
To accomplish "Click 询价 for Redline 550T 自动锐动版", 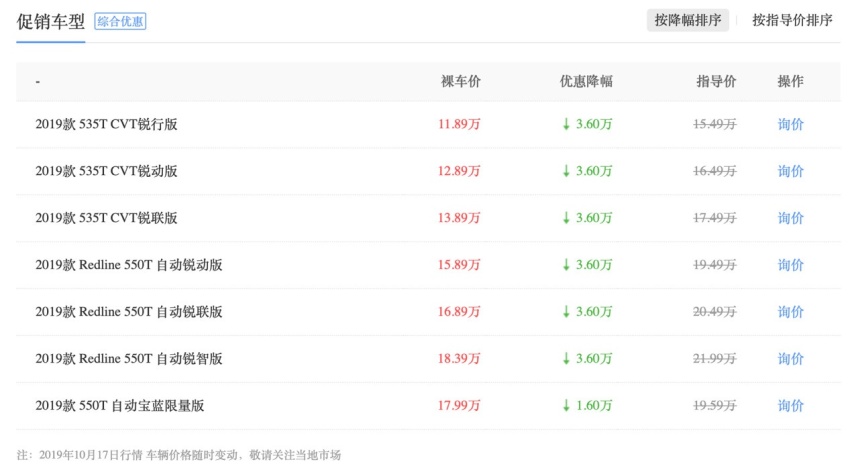I will (790, 265).
